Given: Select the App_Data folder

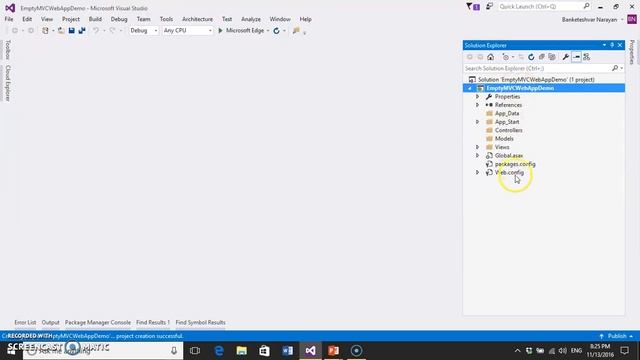Looking at the screenshot, I should coord(507,113).
